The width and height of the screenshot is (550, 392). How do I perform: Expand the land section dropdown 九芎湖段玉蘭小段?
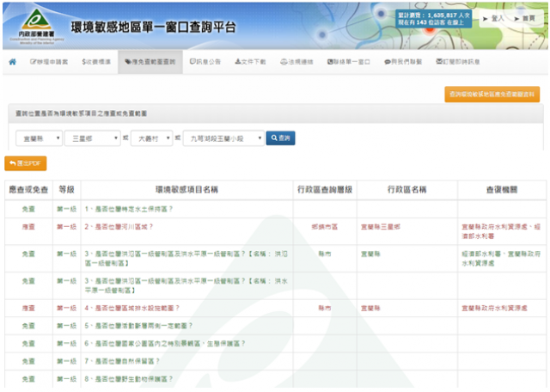point(223,138)
